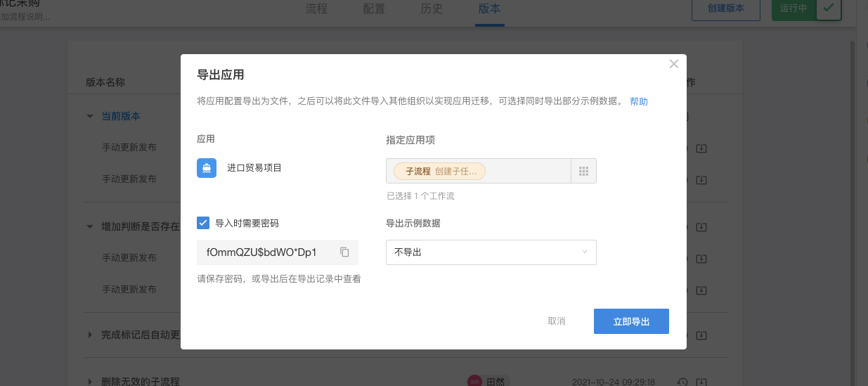Copy the generated import password
868x386 pixels.
click(x=344, y=252)
